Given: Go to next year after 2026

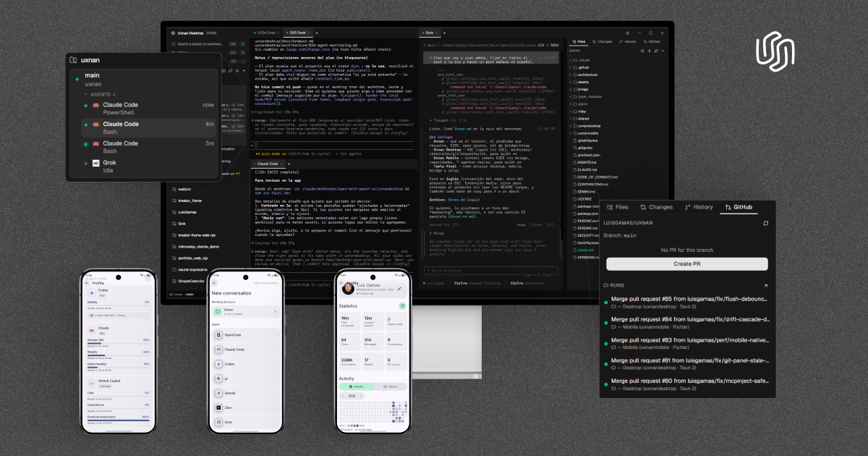Looking at the screenshot, I should (361, 396).
